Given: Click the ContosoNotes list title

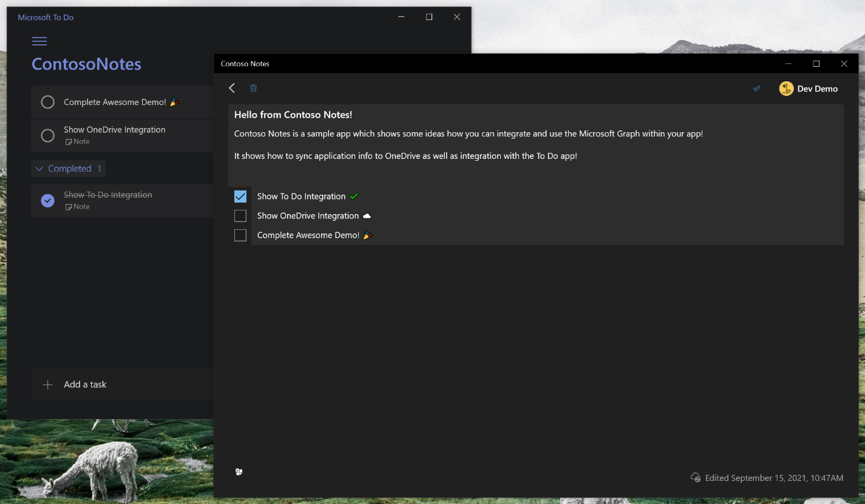Looking at the screenshot, I should point(86,64).
